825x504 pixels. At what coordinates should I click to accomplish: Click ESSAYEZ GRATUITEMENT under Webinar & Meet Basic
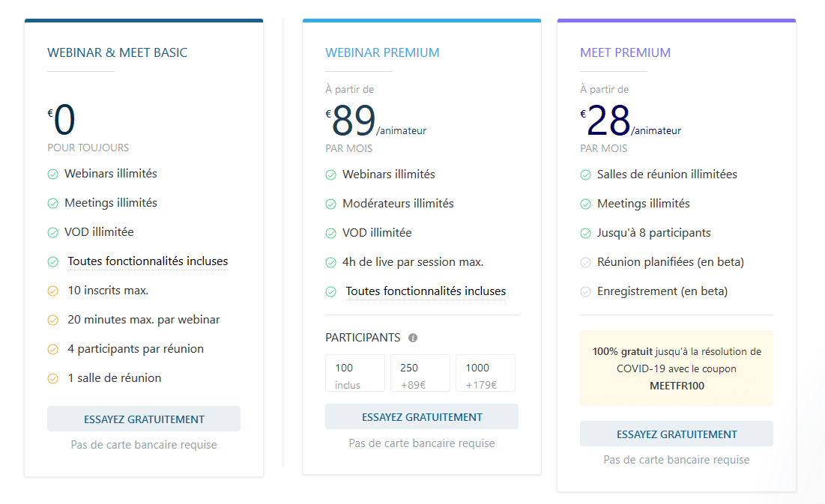coord(144,419)
